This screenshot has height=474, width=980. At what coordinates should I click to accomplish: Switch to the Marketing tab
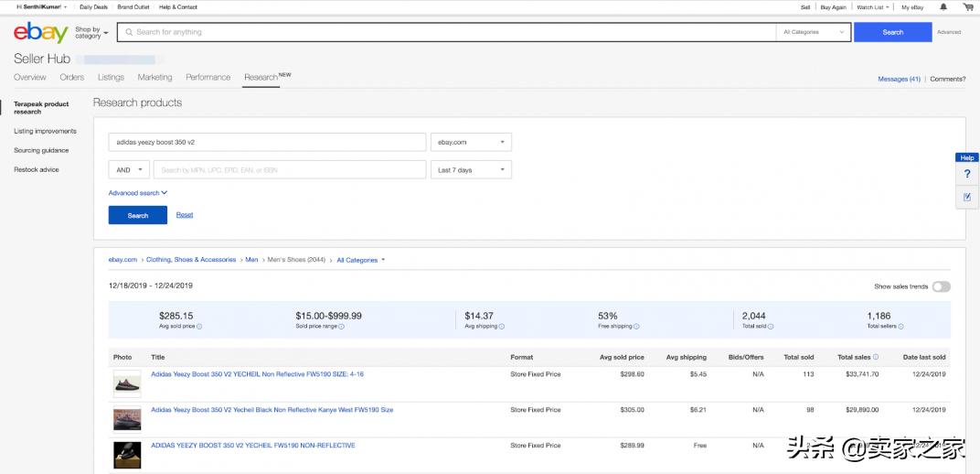tap(155, 78)
